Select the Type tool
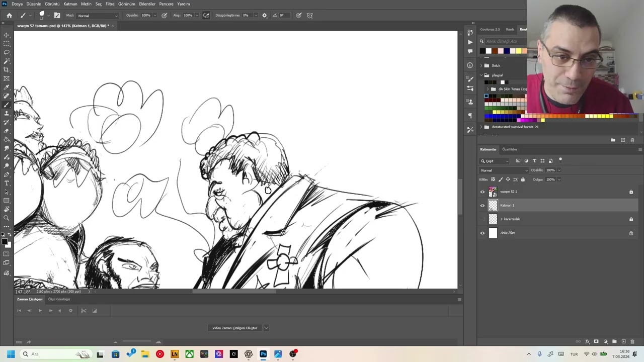This screenshot has width=644, height=362. pos(7,183)
